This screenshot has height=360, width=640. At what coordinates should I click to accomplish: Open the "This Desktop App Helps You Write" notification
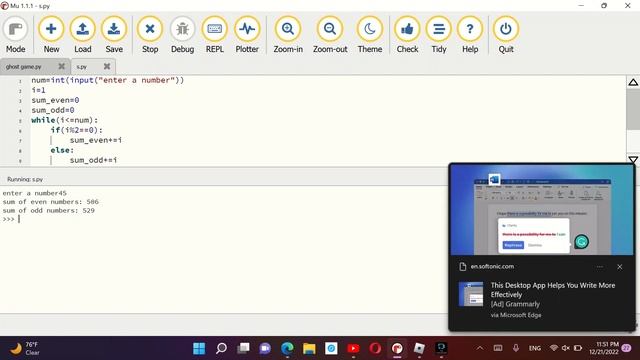click(553, 290)
